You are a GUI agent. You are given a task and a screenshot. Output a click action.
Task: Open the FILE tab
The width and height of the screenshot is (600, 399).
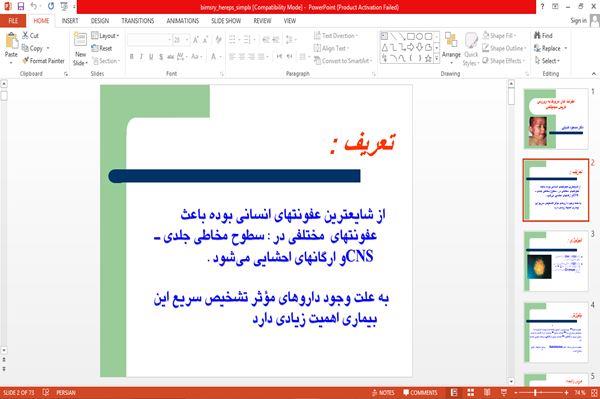pos(13,21)
